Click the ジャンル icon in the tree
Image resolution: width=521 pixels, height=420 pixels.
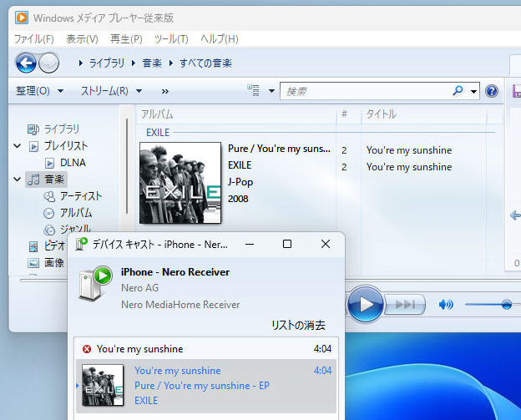[49, 230]
